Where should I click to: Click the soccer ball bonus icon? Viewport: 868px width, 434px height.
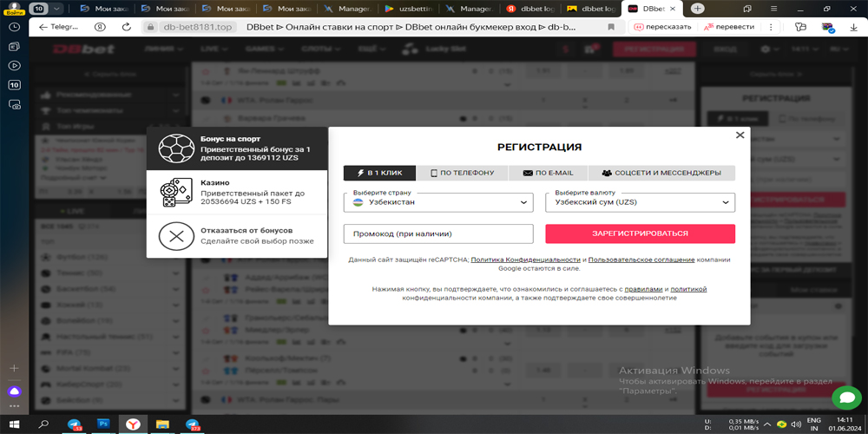(176, 148)
